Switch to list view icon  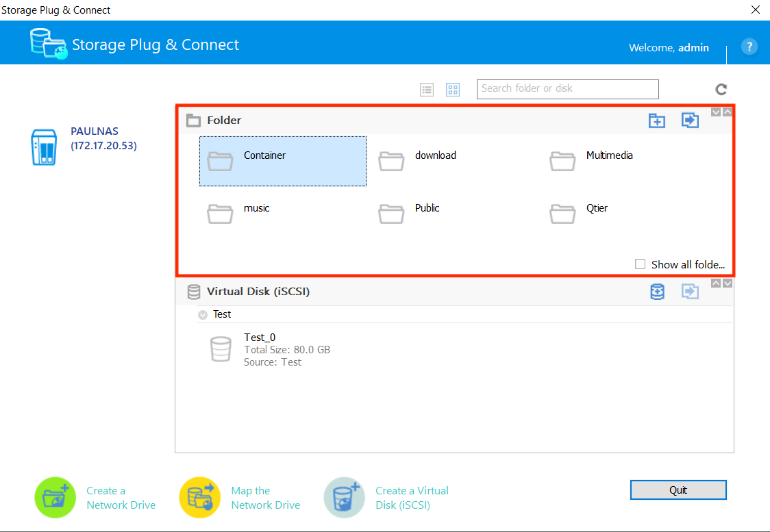pyautogui.click(x=427, y=90)
